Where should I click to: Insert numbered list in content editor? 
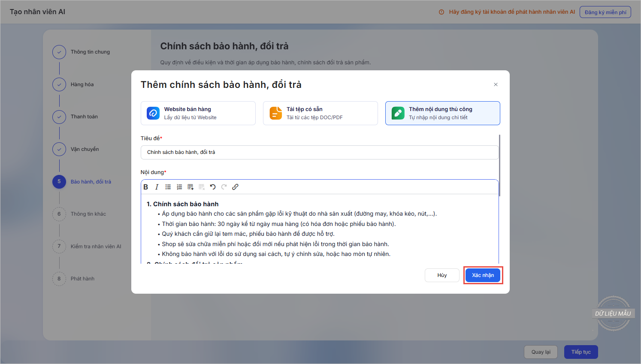point(179,187)
